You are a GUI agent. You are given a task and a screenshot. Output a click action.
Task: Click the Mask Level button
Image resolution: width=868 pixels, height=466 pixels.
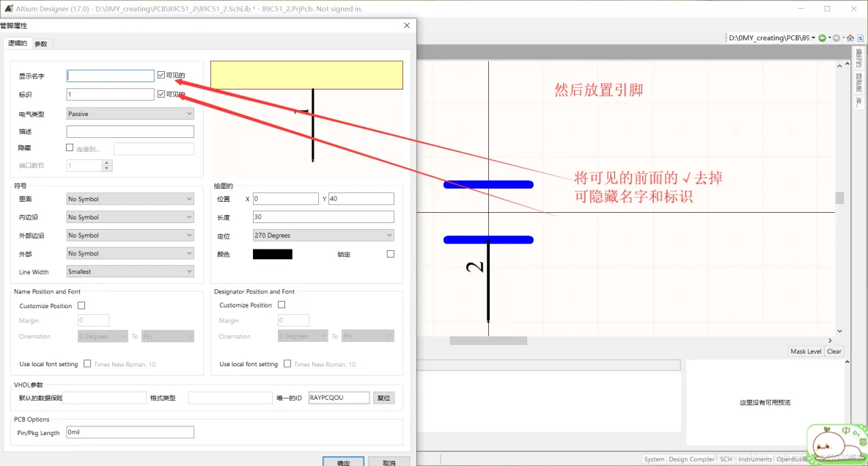coord(806,352)
